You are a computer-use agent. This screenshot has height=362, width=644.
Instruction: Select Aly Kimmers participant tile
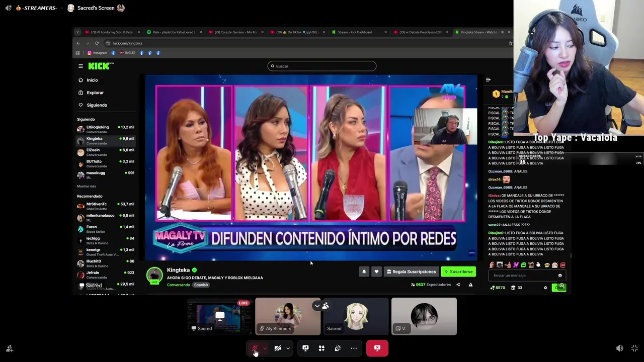click(288, 316)
